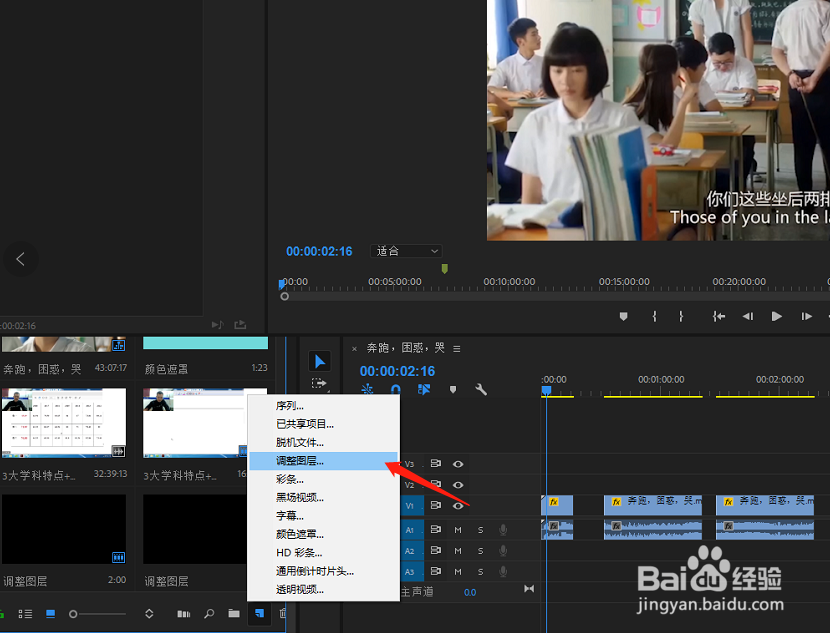Add a marker in the timeline toolbar

pos(453,390)
